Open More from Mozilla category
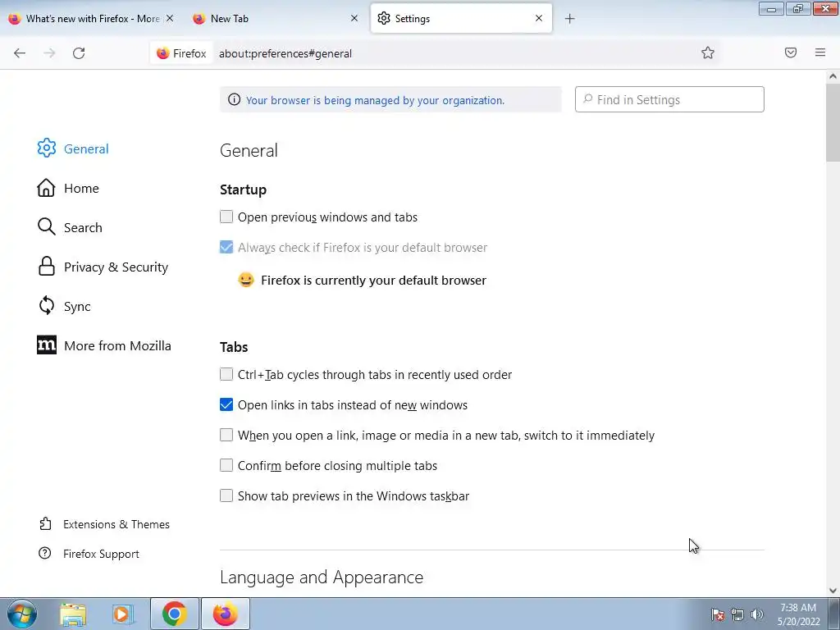The image size is (840, 630). pyautogui.click(x=117, y=345)
